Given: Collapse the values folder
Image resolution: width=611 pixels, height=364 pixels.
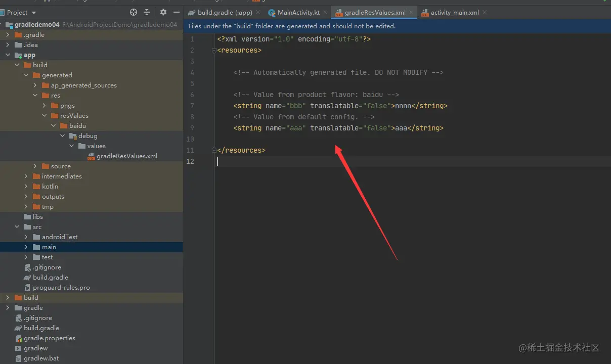Looking at the screenshot, I should click(x=71, y=146).
